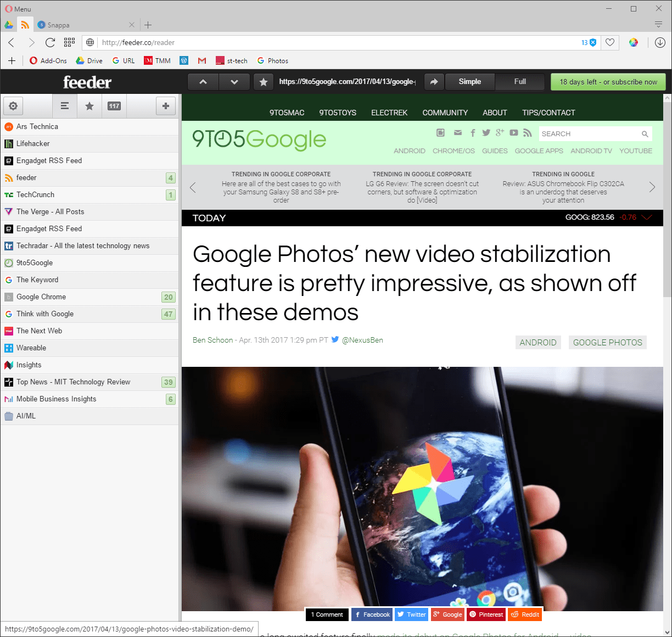
Task: Switch to Full view mode
Action: coord(520,82)
